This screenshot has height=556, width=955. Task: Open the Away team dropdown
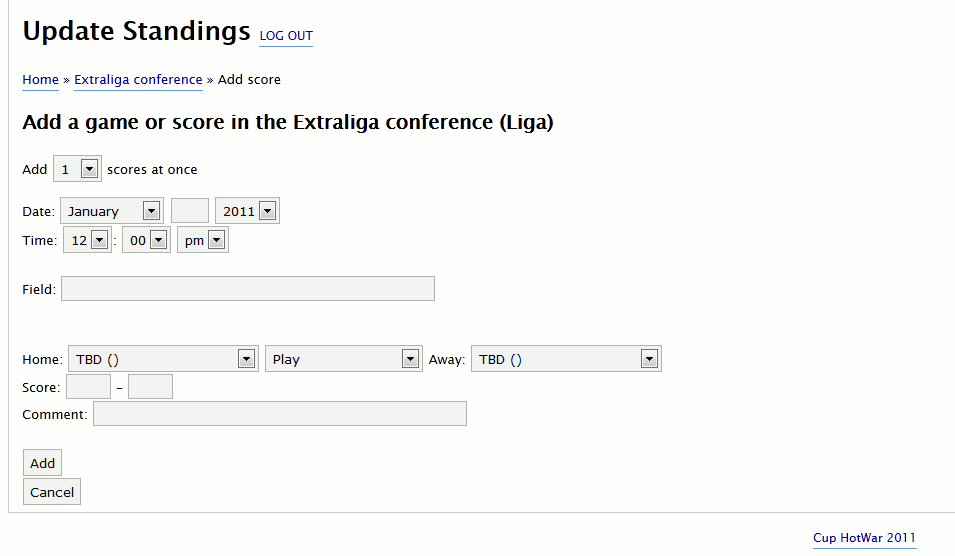coord(566,359)
